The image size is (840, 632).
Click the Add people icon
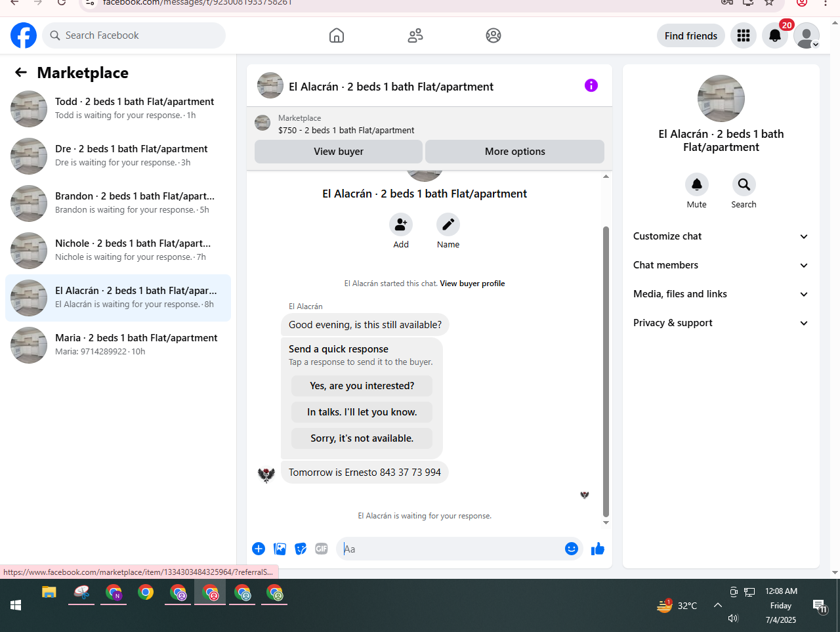(x=401, y=224)
